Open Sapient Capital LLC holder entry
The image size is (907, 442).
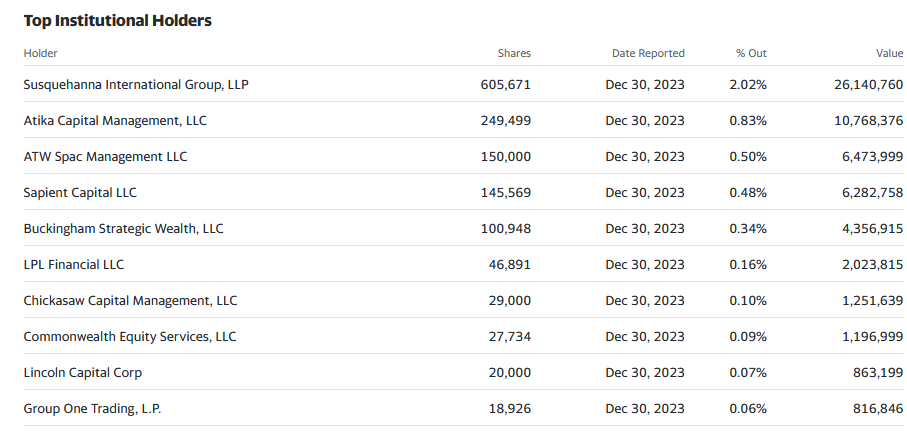[83, 193]
